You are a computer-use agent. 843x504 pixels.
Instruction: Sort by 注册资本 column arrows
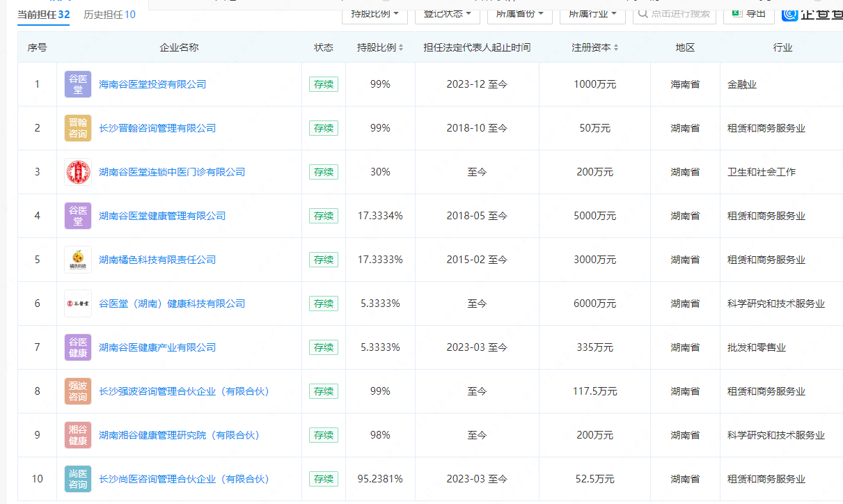pos(616,48)
